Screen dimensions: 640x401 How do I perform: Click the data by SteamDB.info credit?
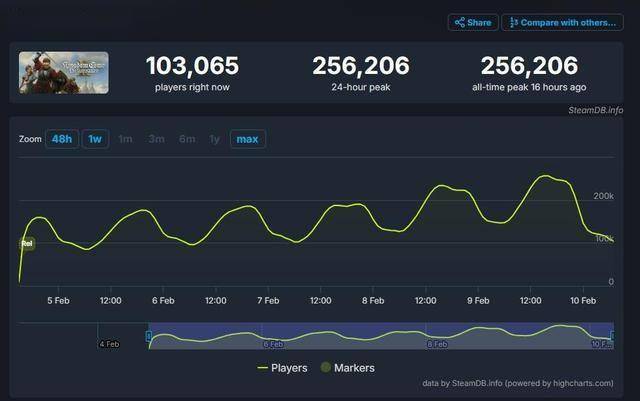click(518, 383)
